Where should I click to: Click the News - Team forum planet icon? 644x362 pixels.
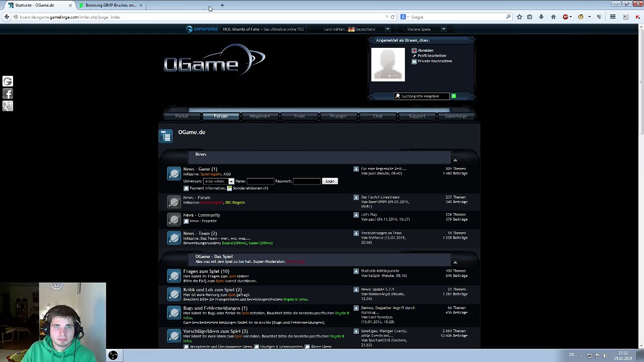pyautogui.click(x=174, y=238)
